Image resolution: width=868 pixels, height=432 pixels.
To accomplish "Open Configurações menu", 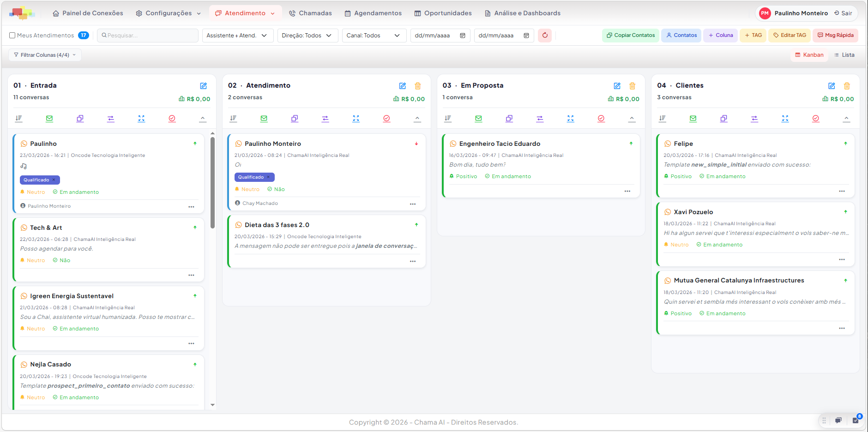I will point(168,13).
